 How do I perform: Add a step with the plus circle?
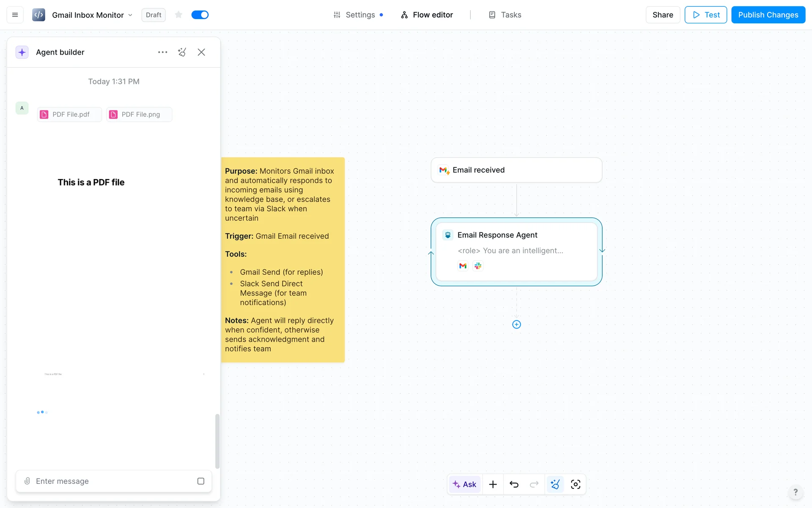coord(516,324)
